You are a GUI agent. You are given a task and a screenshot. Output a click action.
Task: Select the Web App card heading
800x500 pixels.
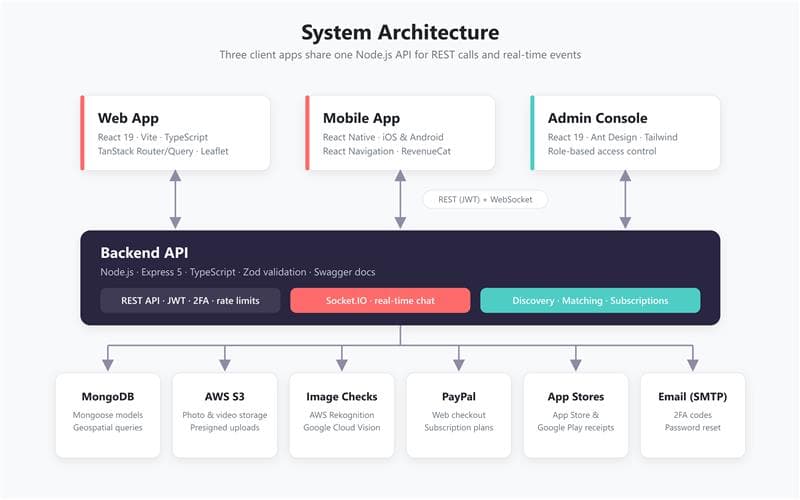pos(128,118)
